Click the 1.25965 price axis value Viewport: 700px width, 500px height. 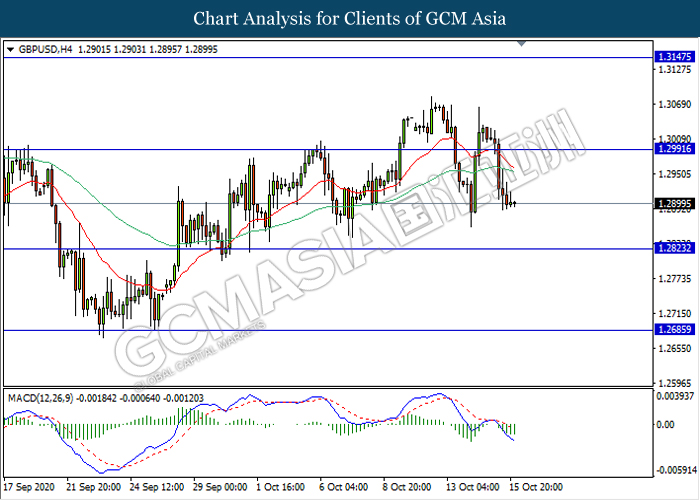[x=675, y=383]
